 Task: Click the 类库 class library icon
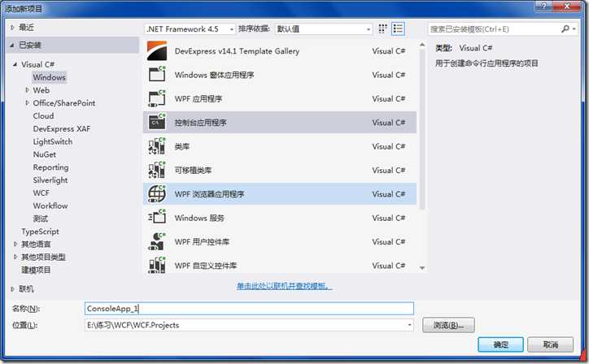(x=157, y=146)
